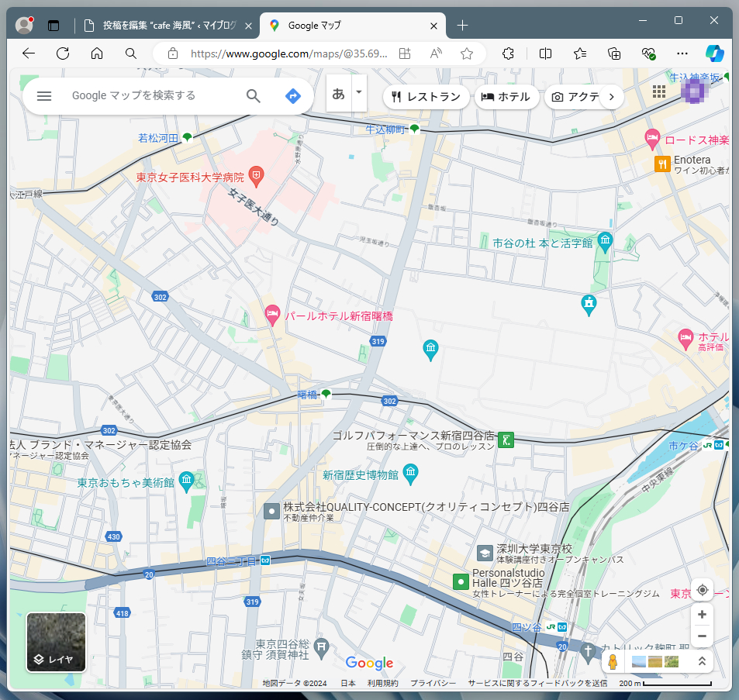739x700 pixels.
Task: Open the Favorites list
Action: [580, 53]
